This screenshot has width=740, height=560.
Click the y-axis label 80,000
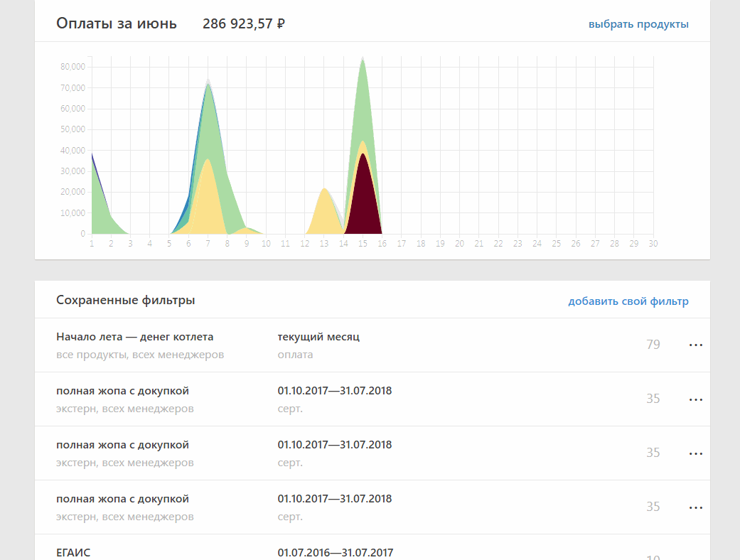coord(73,67)
